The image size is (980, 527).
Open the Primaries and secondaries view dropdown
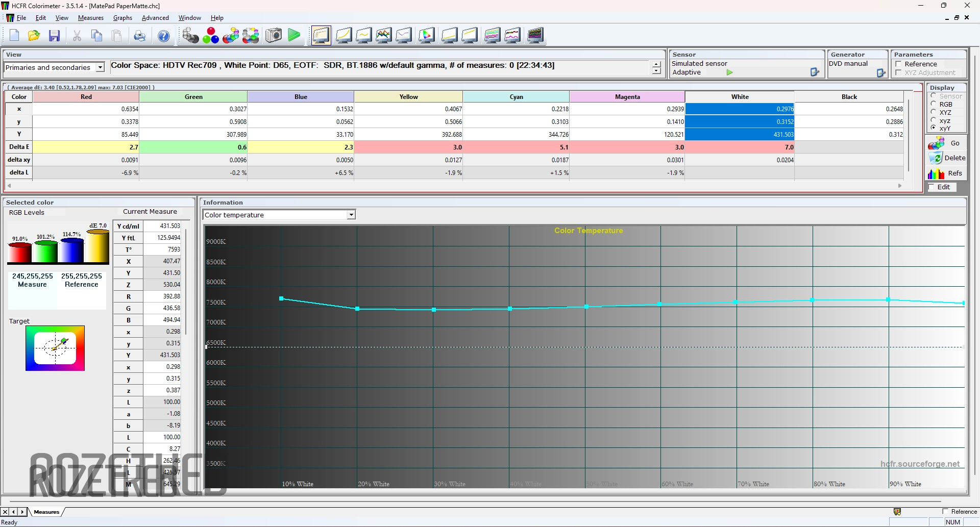point(100,67)
